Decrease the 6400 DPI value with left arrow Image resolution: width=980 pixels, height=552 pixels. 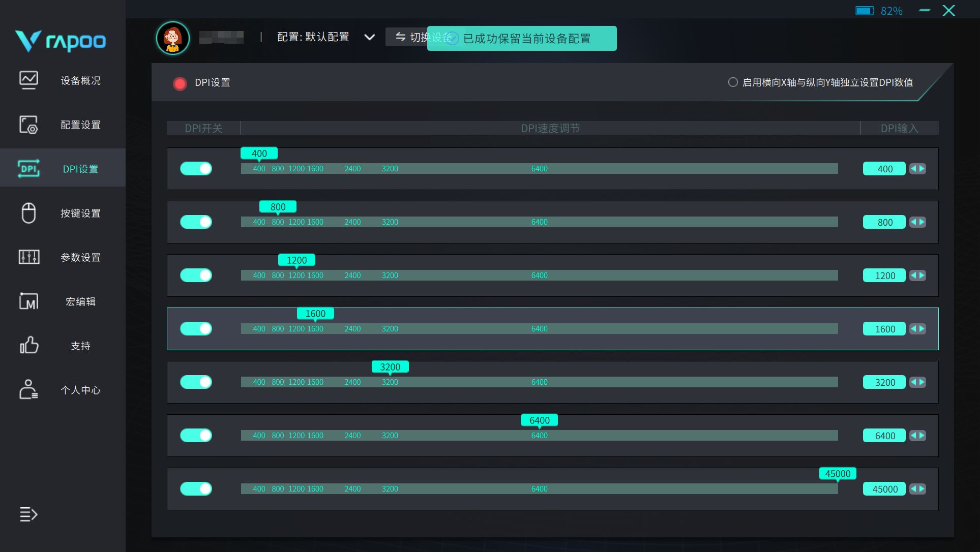(914, 436)
